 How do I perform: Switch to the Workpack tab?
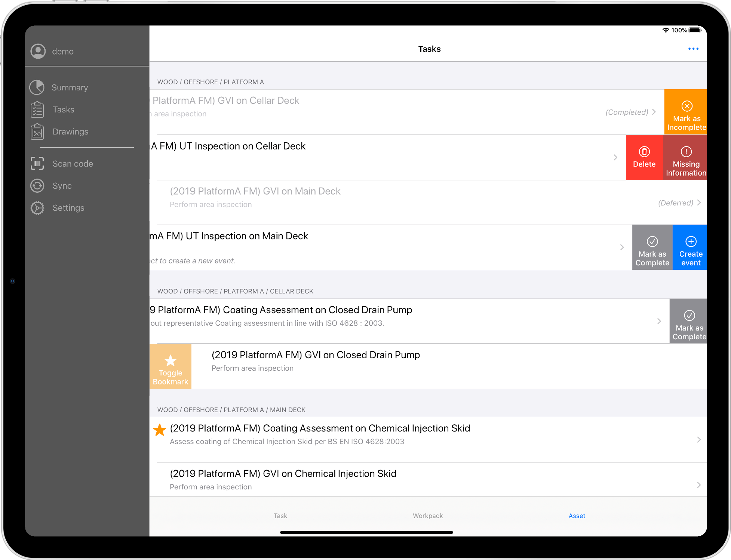(427, 516)
